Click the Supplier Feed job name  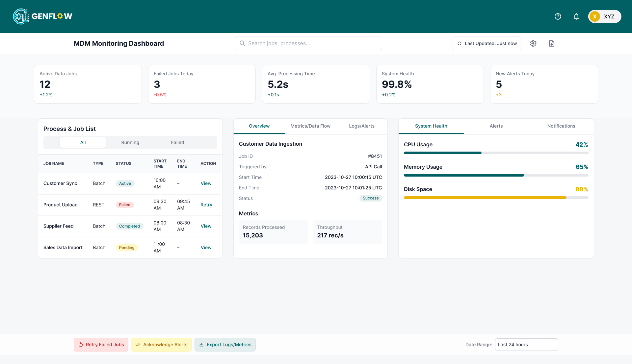pyautogui.click(x=59, y=226)
